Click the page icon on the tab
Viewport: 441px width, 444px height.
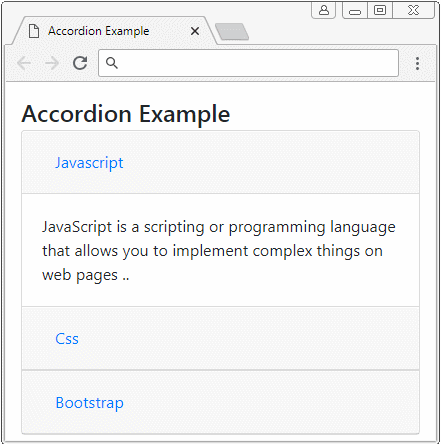[34, 31]
